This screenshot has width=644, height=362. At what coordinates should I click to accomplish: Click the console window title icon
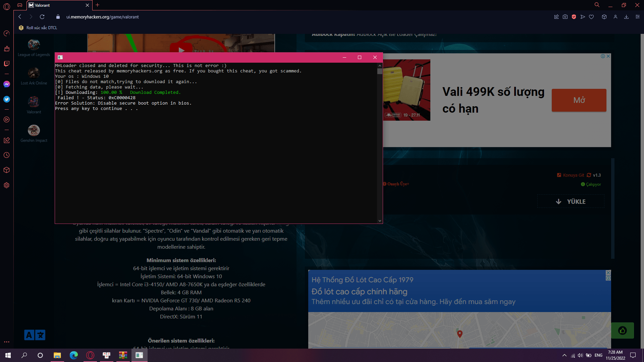click(60, 57)
